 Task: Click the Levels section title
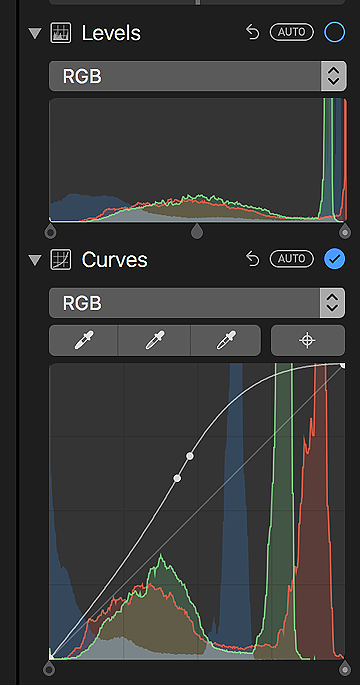click(111, 33)
